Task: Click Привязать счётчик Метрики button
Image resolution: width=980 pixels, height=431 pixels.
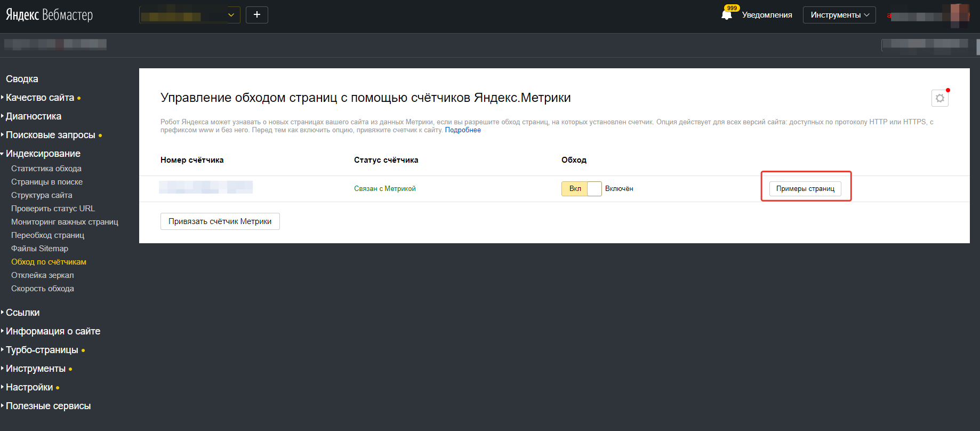Action: click(x=220, y=221)
